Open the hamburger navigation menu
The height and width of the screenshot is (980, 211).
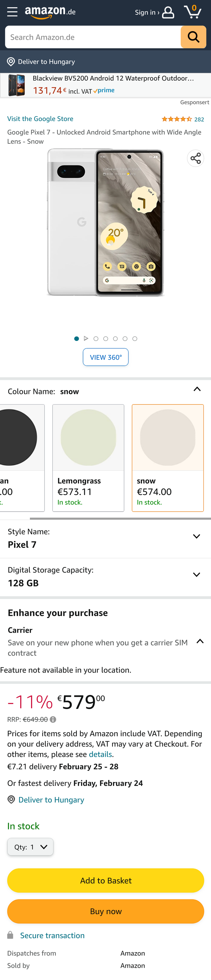click(12, 12)
